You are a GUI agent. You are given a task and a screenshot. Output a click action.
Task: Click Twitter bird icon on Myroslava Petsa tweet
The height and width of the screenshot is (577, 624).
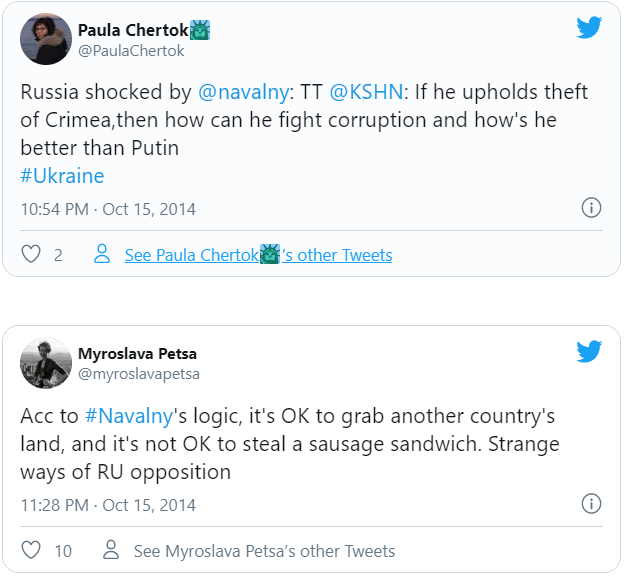point(589,351)
